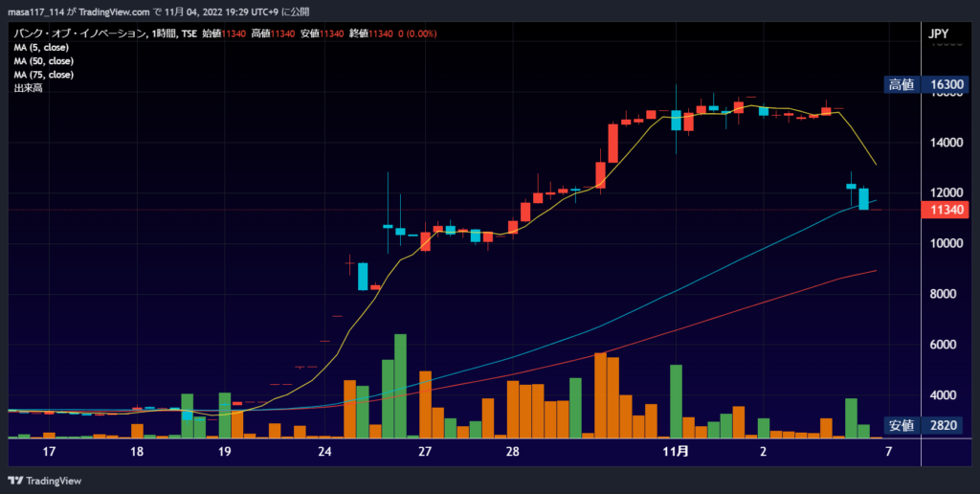
Task: Click the last cyan candlestick near 11340
Action: pos(864,198)
